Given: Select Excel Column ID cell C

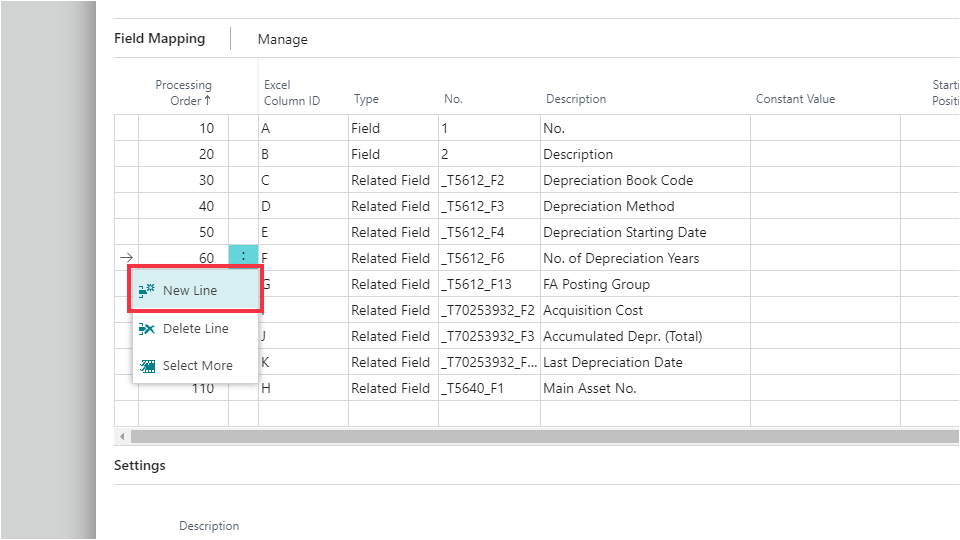Looking at the screenshot, I should coord(303,180).
